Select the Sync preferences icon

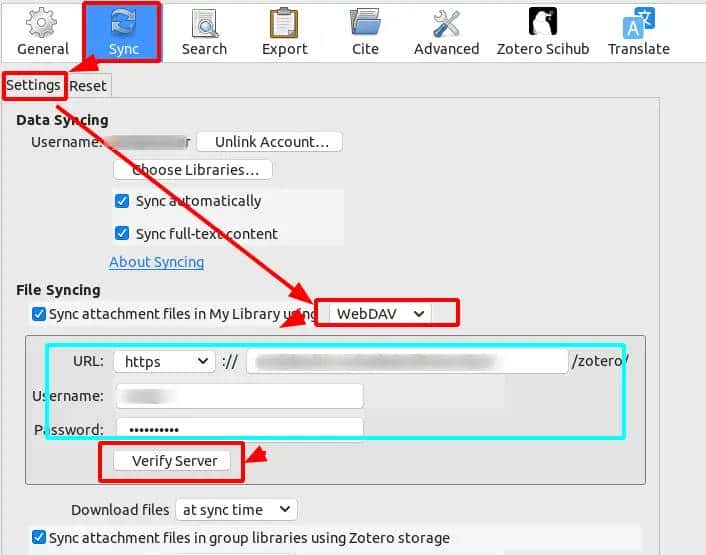121,30
